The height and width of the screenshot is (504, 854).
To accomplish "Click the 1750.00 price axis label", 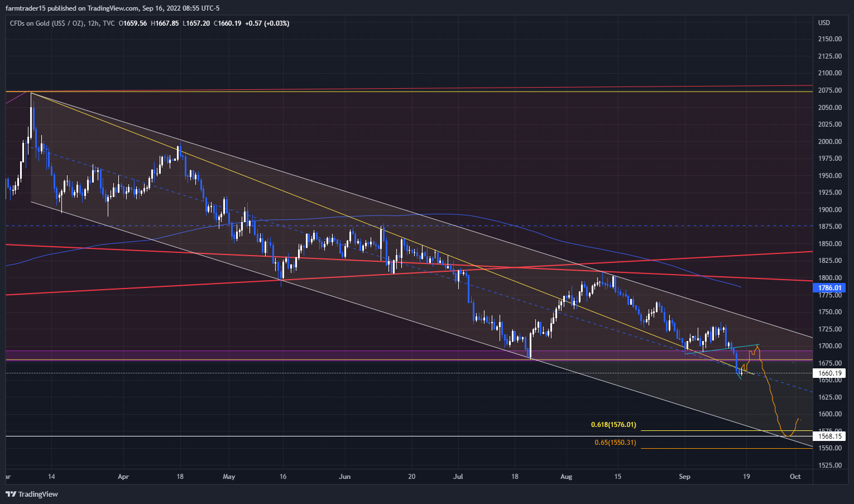I will pos(830,312).
